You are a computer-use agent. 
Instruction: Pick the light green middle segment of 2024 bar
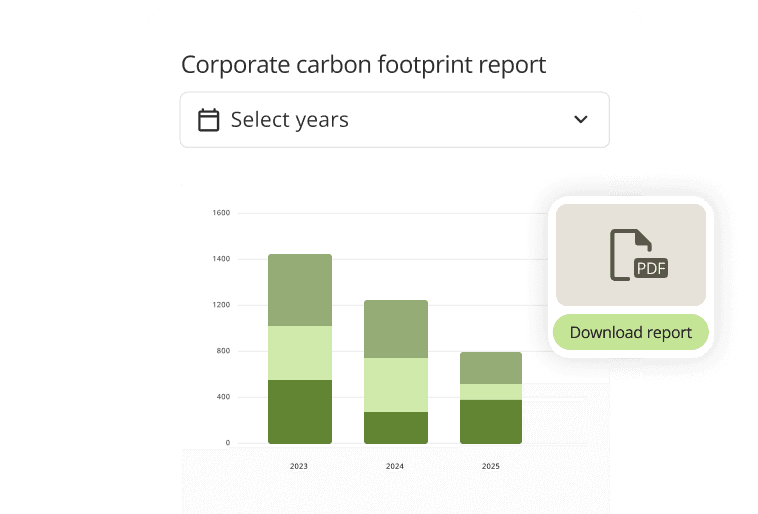pos(396,385)
